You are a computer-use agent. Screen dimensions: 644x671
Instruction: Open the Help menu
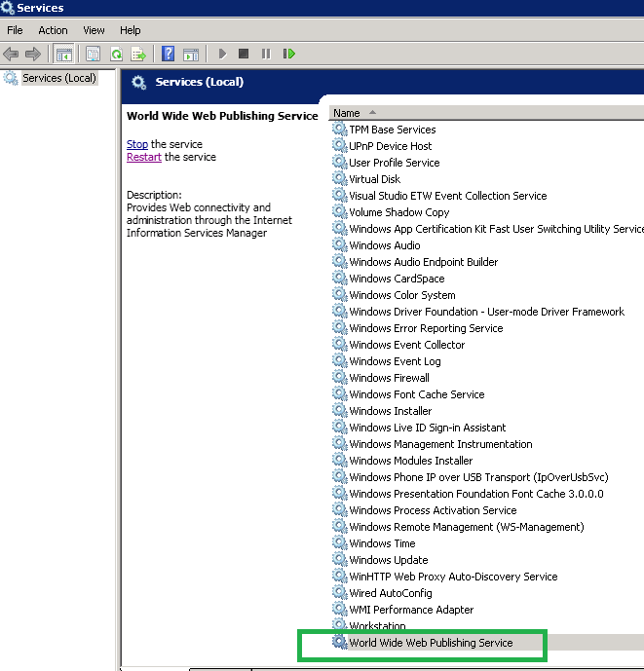click(131, 30)
